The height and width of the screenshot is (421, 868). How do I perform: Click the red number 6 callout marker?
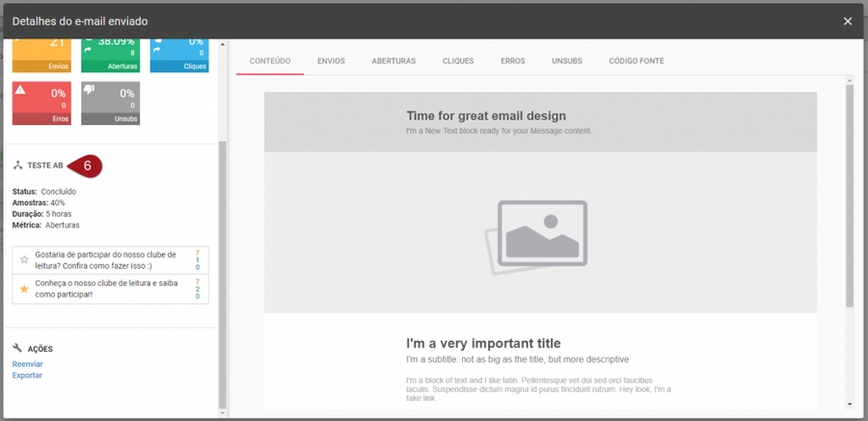pyautogui.click(x=87, y=166)
